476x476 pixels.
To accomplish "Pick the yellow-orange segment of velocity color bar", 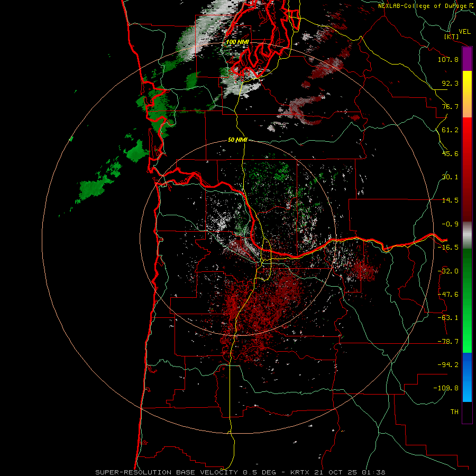I will click(467, 94).
